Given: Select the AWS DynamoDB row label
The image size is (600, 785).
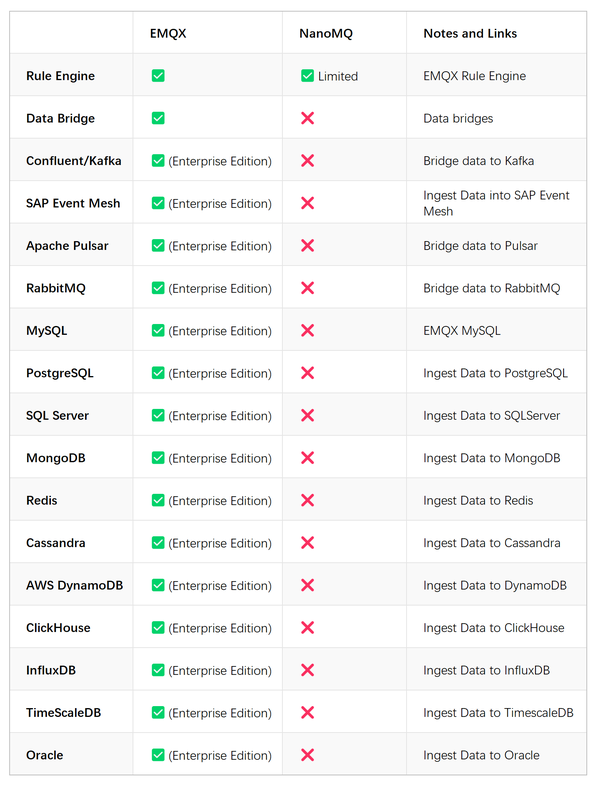Looking at the screenshot, I should (x=74, y=586).
